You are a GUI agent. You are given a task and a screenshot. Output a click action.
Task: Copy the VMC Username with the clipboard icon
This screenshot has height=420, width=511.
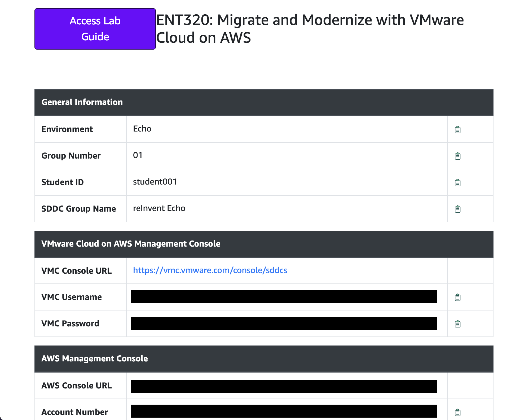457,297
